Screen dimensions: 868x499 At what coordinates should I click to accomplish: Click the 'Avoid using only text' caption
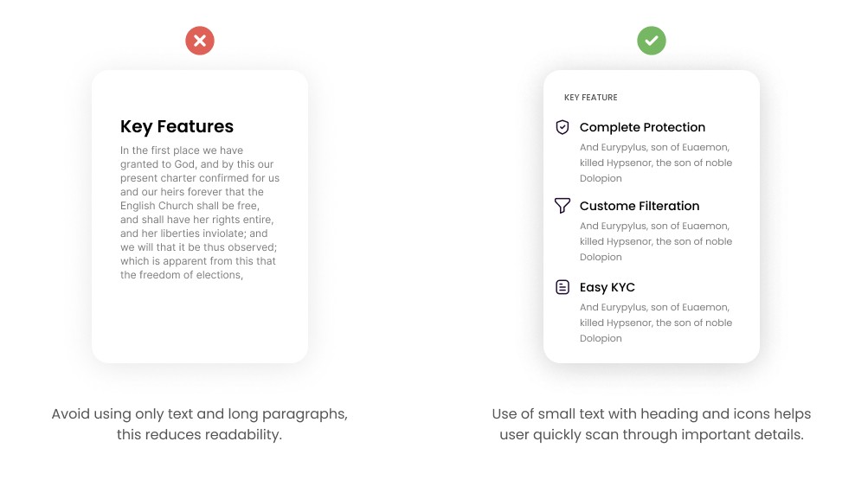[x=199, y=413]
